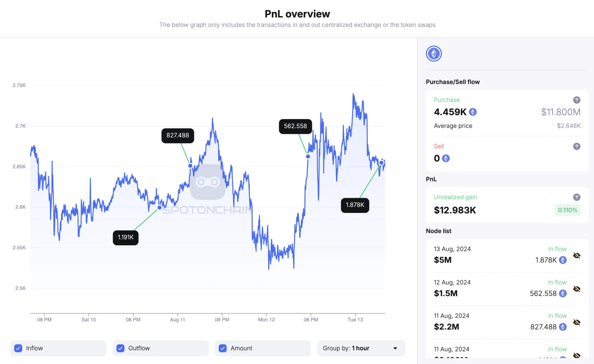Click the 827.488 chart annotation
Image resolution: width=594 pixels, height=364 pixels.
tap(178, 135)
